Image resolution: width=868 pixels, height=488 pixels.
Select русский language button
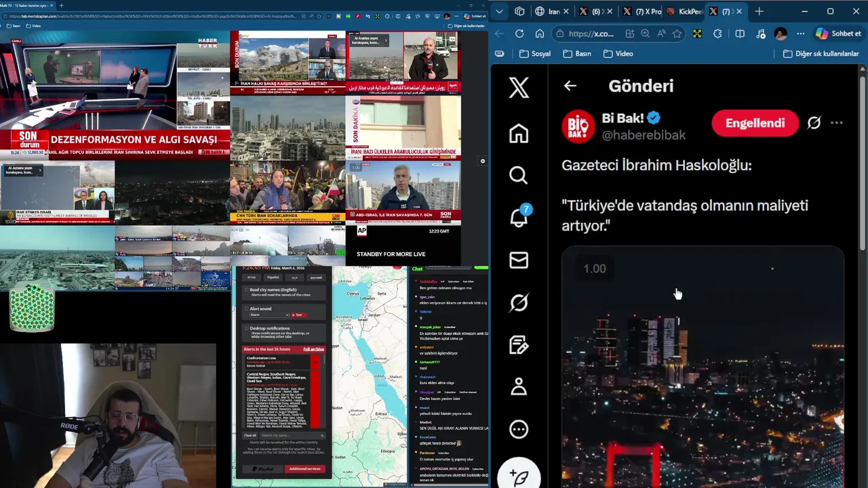[x=316, y=277]
